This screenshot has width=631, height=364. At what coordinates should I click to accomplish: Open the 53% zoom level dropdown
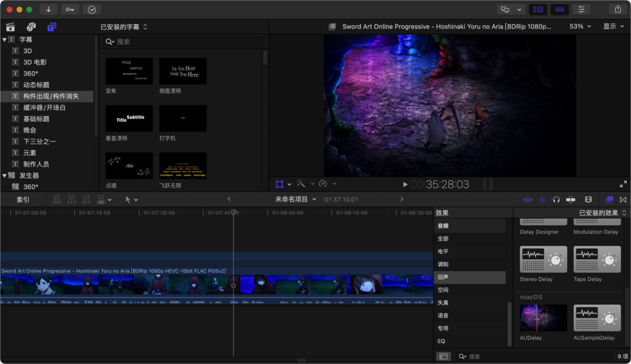pyautogui.click(x=580, y=26)
